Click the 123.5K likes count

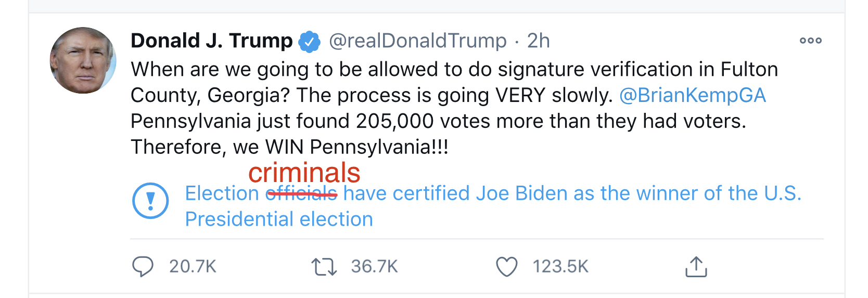coord(560,267)
